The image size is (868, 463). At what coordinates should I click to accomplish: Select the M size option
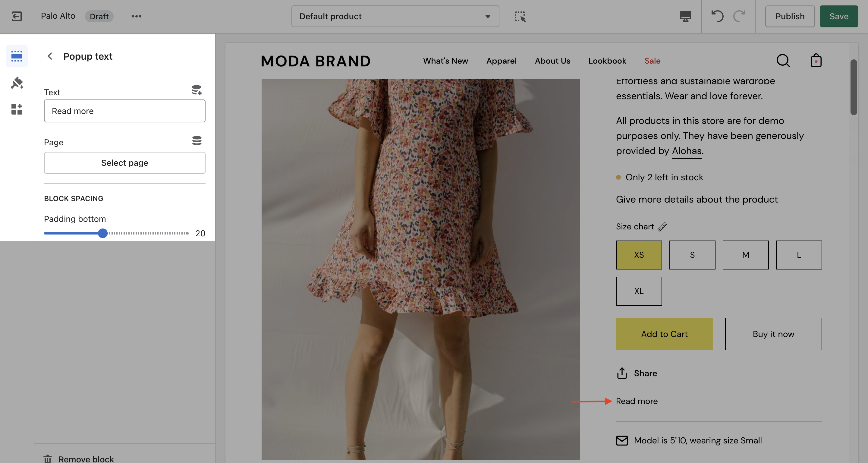pos(745,255)
